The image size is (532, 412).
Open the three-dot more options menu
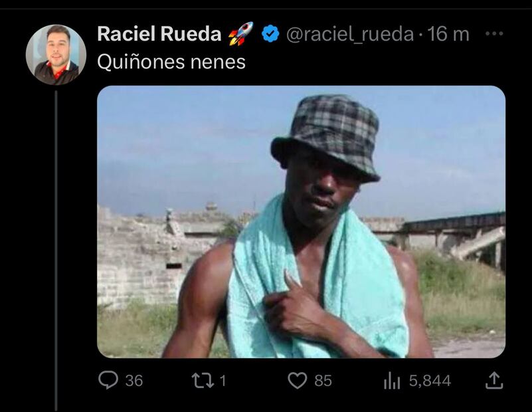[494, 34]
